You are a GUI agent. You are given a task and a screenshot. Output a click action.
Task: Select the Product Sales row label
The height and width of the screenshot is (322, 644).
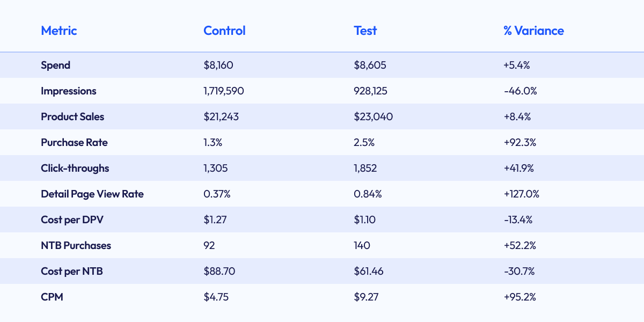72,117
